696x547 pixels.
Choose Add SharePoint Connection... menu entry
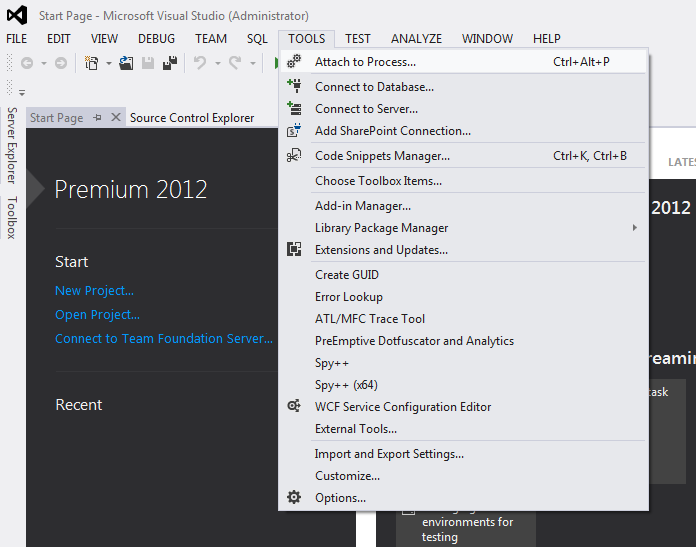click(463, 131)
